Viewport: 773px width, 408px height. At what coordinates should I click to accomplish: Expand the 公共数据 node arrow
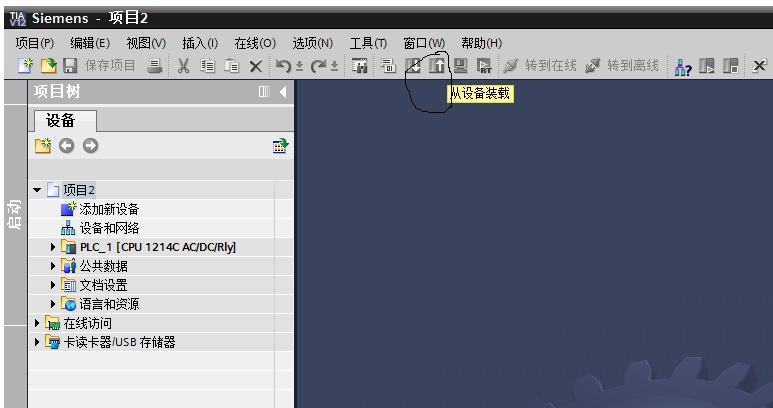[x=53, y=266]
